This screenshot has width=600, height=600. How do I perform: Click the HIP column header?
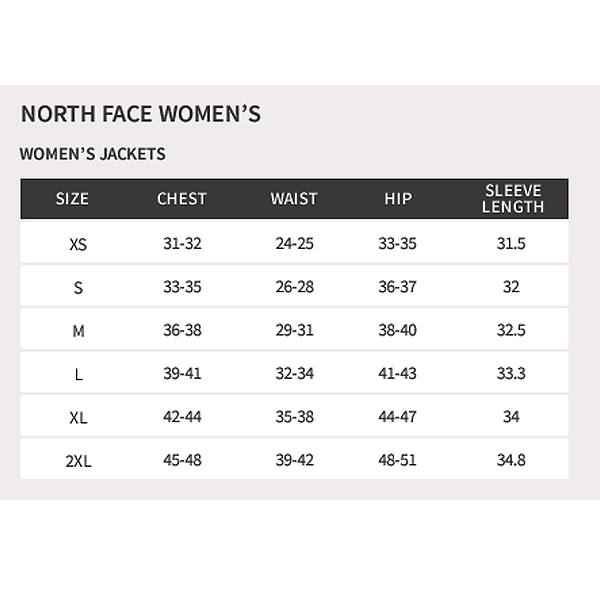(398, 199)
